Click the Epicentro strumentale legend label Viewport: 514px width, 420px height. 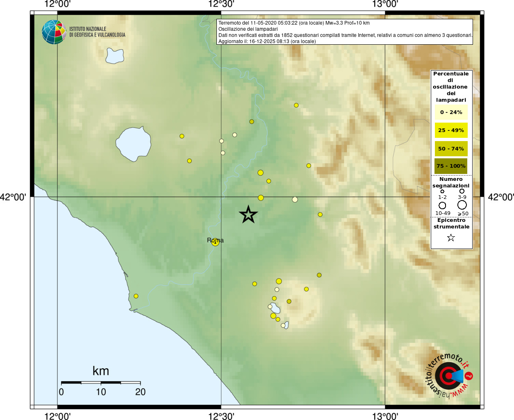click(x=451, y=224)
